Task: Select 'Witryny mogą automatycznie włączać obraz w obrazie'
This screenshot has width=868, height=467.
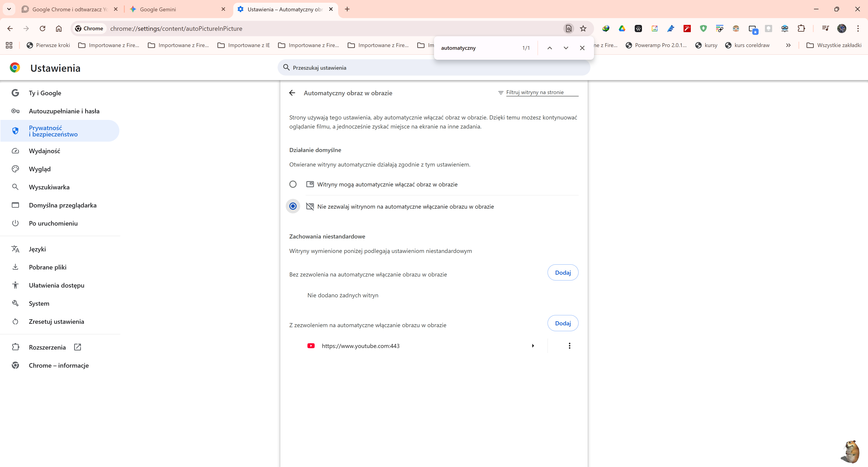Action: coord(293,184)
